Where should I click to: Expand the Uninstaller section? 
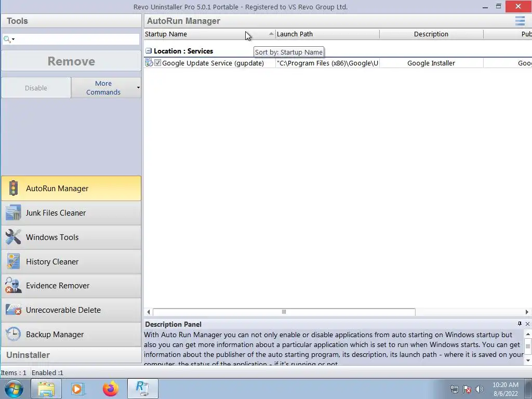pyautogui.click(x=71, y=355)
